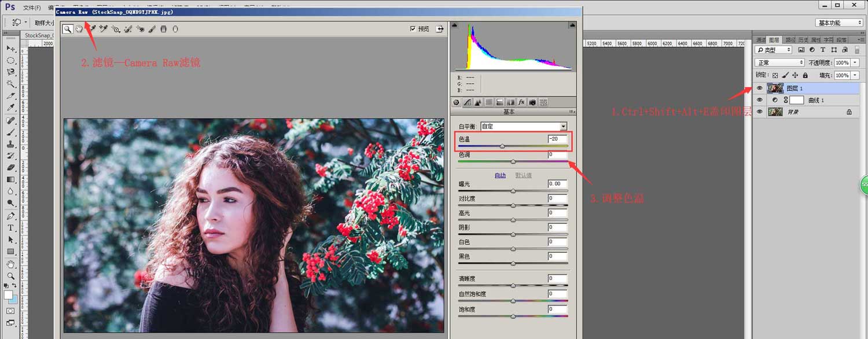Select the Zoom tool in Photoshop toolbar
This screenshot has height=339, width=868.
pyautogui.click(x=10, y=276)
